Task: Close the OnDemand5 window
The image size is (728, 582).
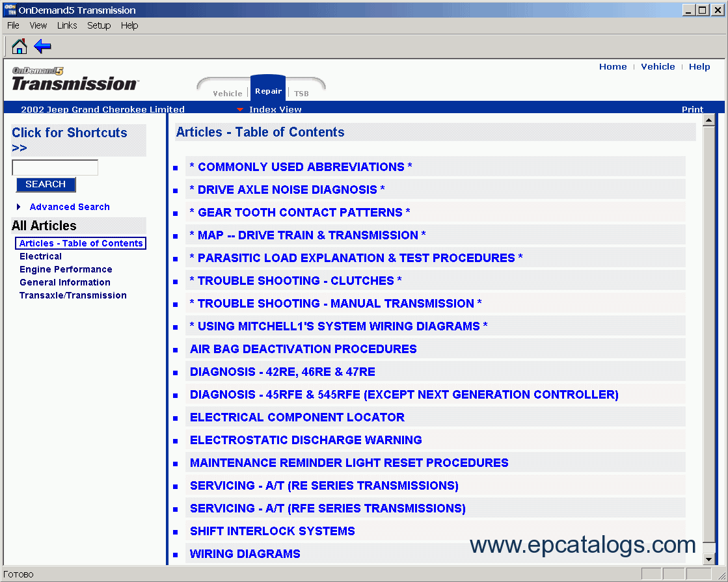Action: tap(718, 10)
